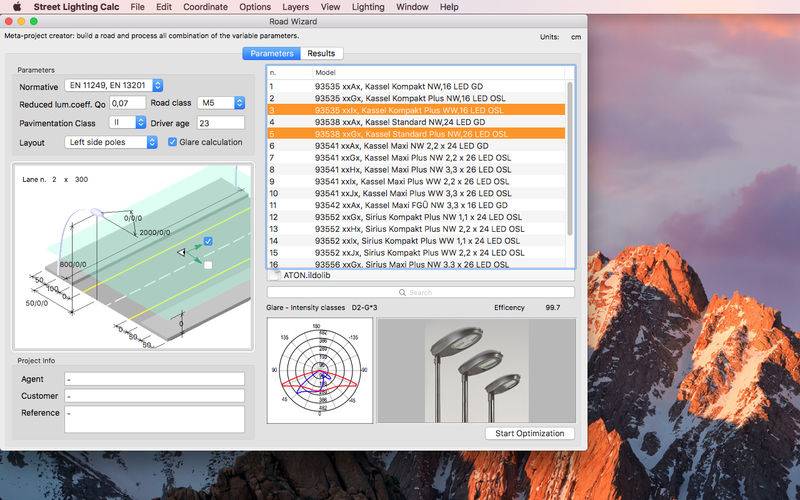Select row 1 Kassel Kompakt NW,16 LED GD
800x500 pixels.
point(416,86)
